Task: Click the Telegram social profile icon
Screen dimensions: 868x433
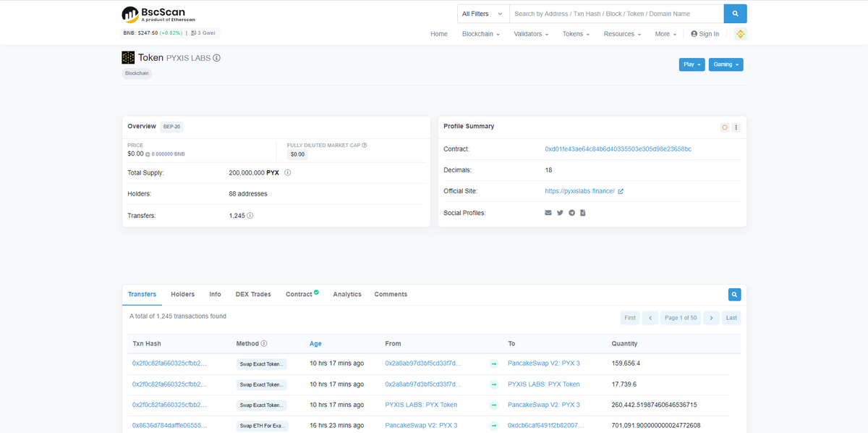Action: pyautogui.click(x=571, y=213)
